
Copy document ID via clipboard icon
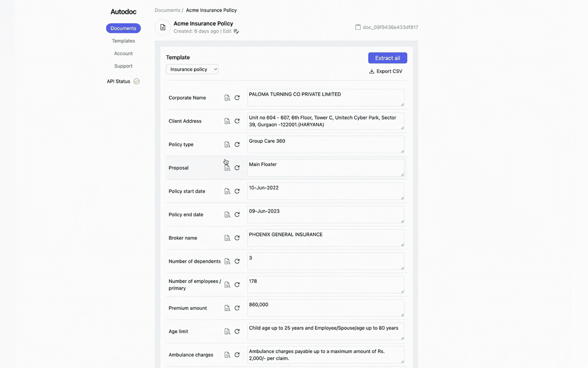(358, 27)
